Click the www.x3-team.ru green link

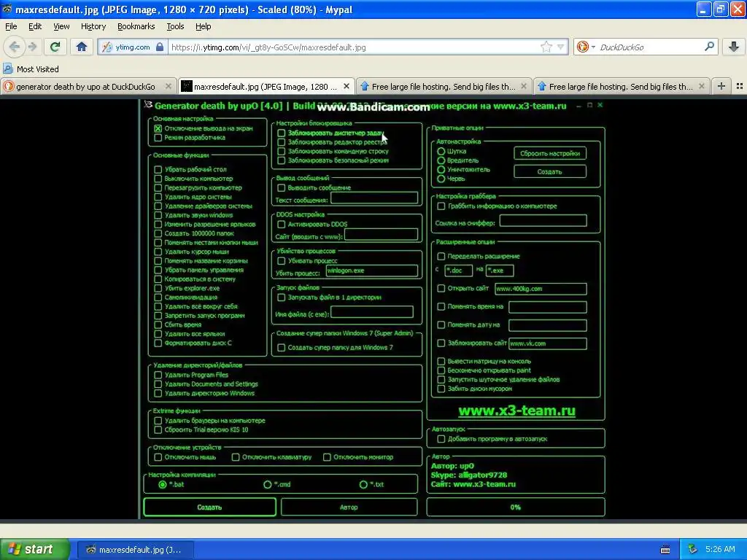[517, 411]
